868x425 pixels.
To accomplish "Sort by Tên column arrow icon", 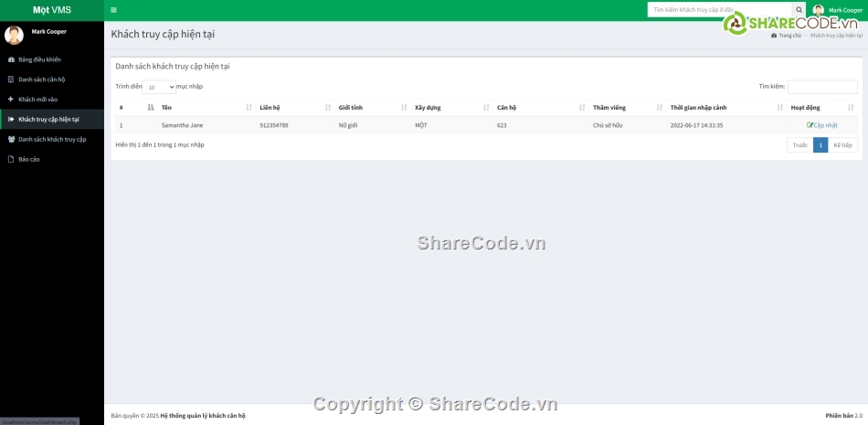I will [x=249, y=108].
